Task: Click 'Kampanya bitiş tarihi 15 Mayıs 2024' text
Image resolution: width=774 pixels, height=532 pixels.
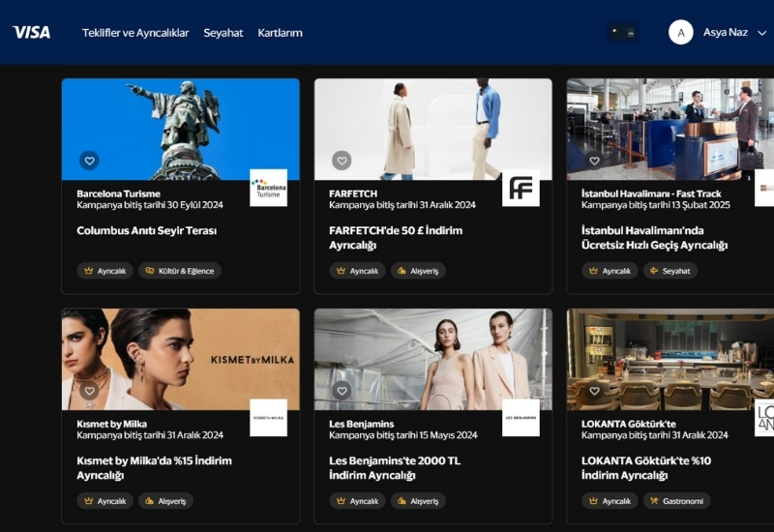Action: pos(403,435)
